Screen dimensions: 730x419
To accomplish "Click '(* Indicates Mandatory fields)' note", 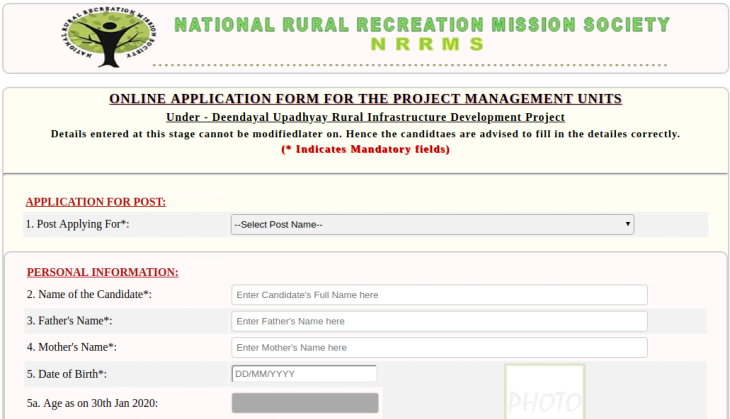I will 365,149.
